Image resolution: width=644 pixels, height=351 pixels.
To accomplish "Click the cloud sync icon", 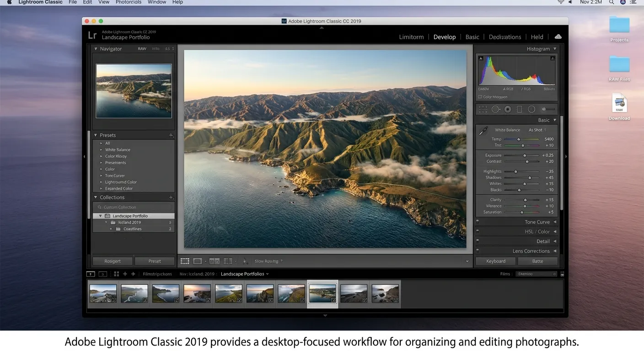I will [x=558, y=37].
